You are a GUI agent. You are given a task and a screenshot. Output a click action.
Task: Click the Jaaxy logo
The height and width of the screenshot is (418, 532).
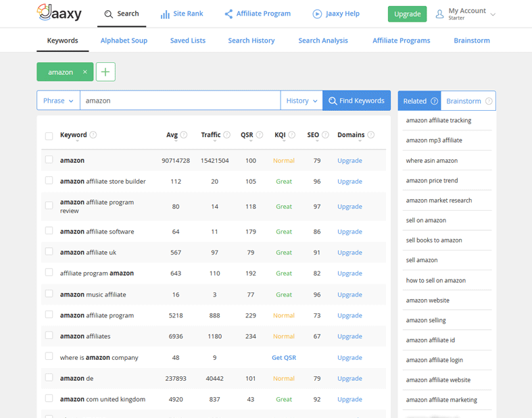(x=59, y=13)
